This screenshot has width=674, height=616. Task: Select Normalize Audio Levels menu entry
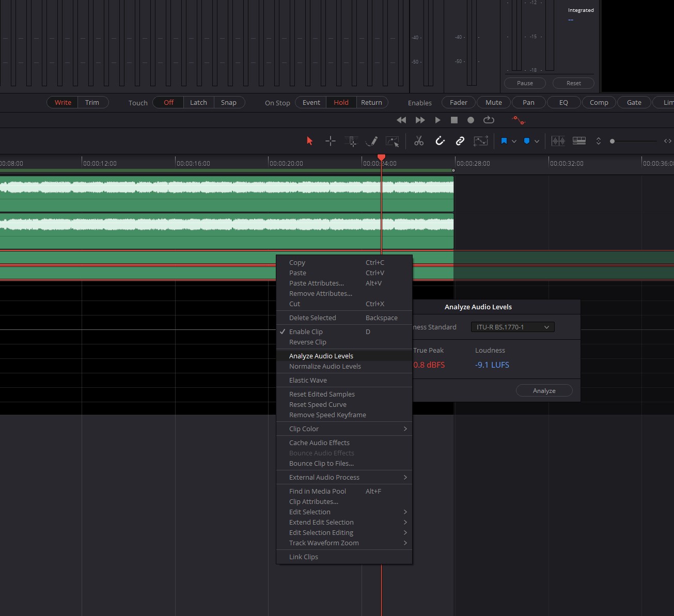pos(344,366)
